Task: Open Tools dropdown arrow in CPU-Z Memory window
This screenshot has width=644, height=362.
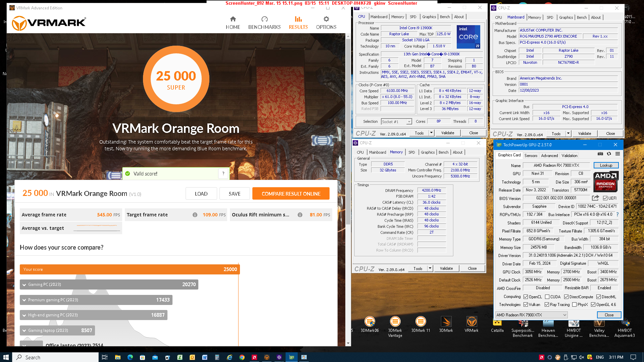Action: pyautogui.click(x=430, y=269)
